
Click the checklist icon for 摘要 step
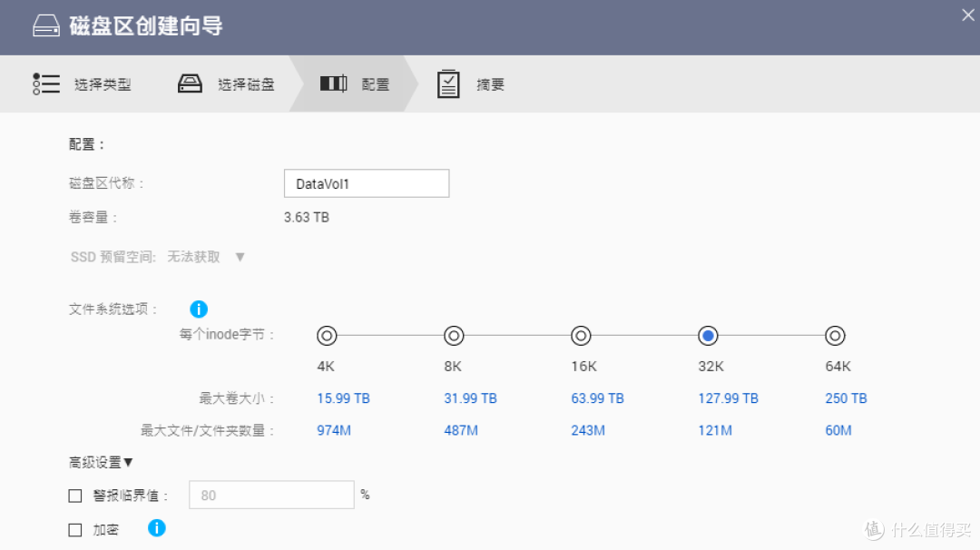pyautogui.click(x=448, y=84)
